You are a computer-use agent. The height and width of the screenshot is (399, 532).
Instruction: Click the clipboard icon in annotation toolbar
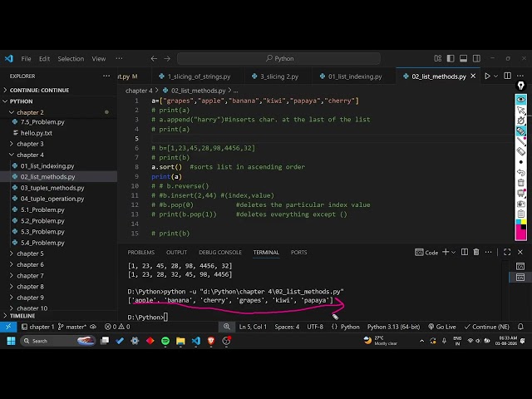pos(521,214)
